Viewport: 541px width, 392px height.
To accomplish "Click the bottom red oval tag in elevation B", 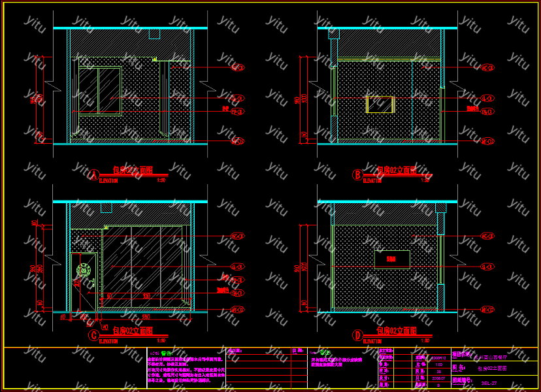I will [487, 141].
